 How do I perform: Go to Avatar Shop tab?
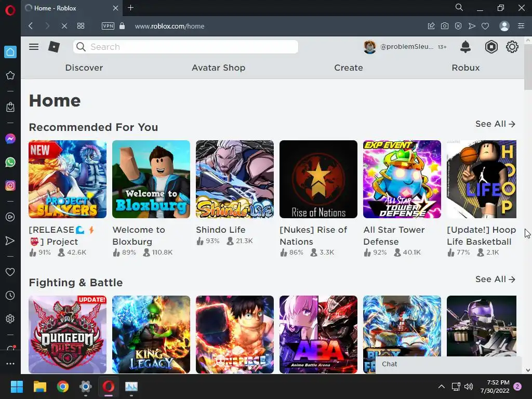[x=219, y=68]
